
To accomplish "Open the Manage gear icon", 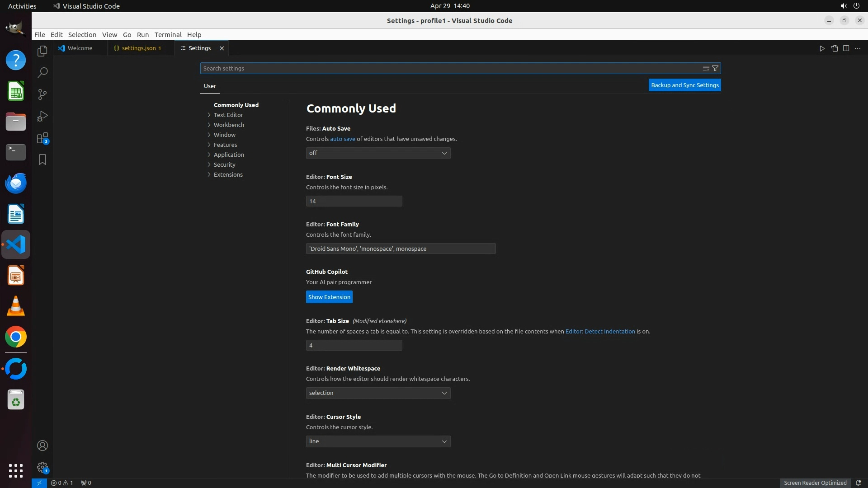I will point(42,467).
